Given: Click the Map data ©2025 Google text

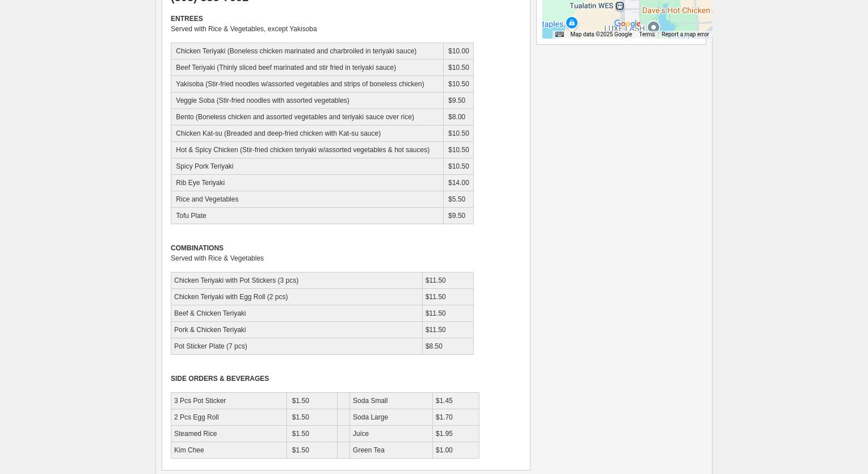Looking at the screenshot, I should click(x=601, y=34).
